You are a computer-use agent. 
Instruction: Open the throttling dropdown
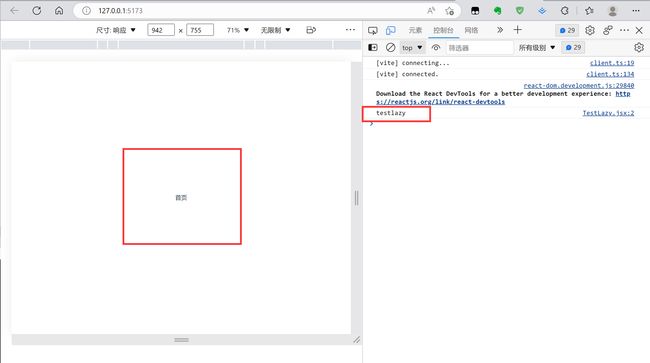pyautogui.click(x=275, y=30)
